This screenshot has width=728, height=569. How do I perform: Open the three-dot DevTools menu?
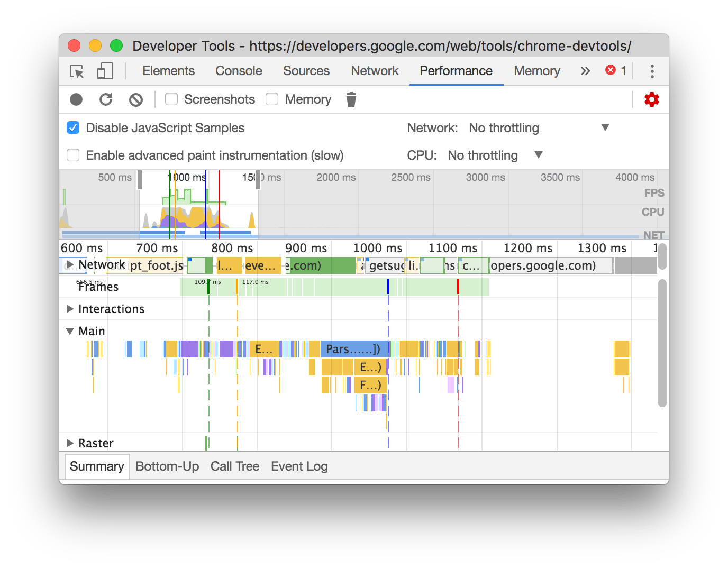(652, 71)
